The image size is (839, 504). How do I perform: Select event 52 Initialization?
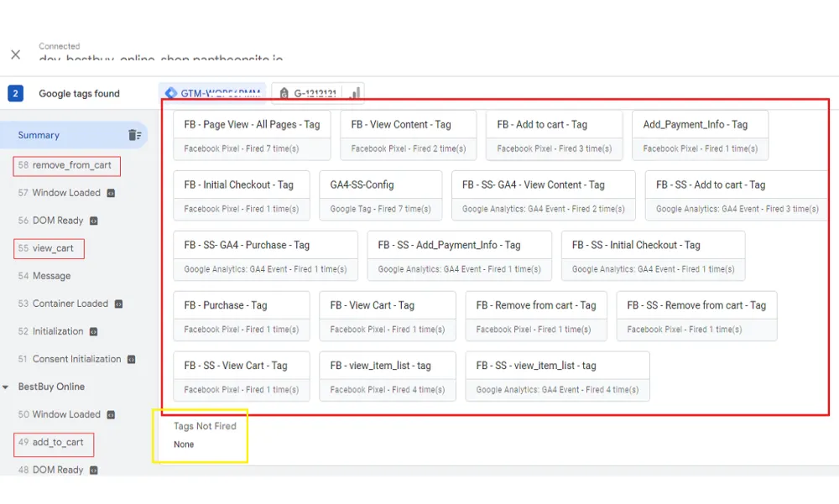[x=51, y=331]
